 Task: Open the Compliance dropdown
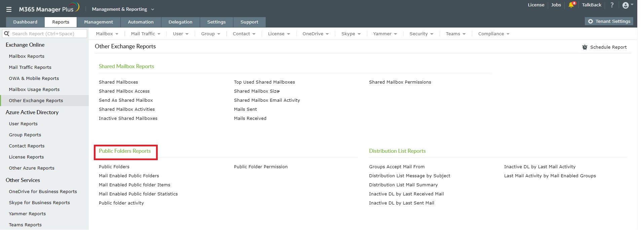click(494, 34)
